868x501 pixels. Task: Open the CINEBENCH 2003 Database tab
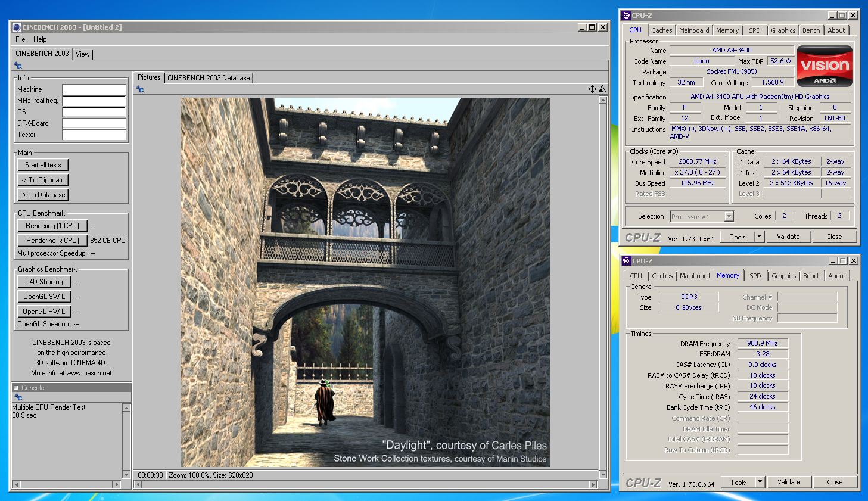pyautogui.click(x=209, y=78)
